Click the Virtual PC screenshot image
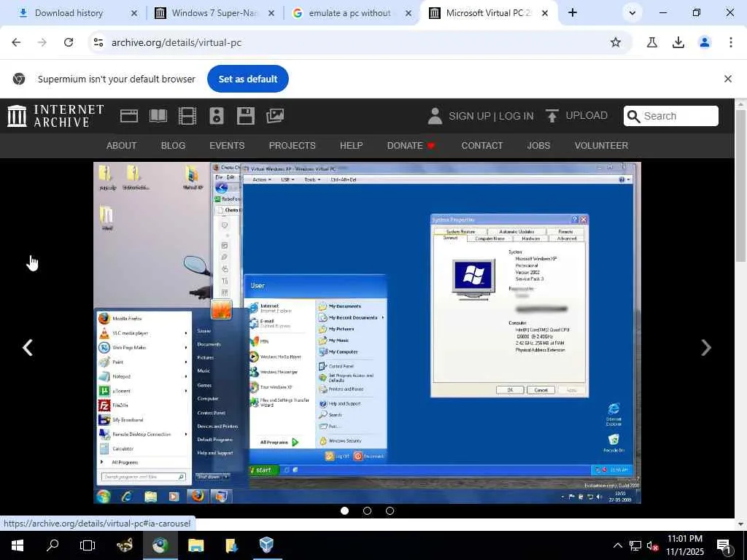This screenshot has height=560, width=747. pos(367,332)
